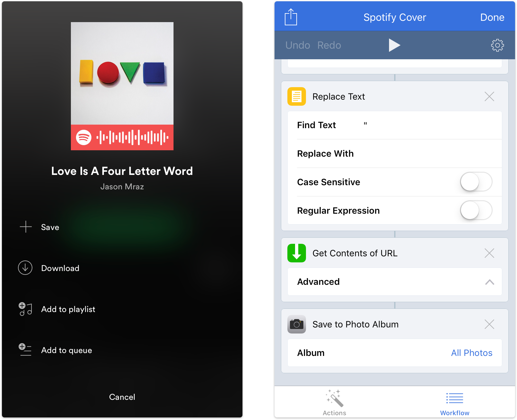Cancel the Spotify menu
517x420 pixels.
pos(122,397)
